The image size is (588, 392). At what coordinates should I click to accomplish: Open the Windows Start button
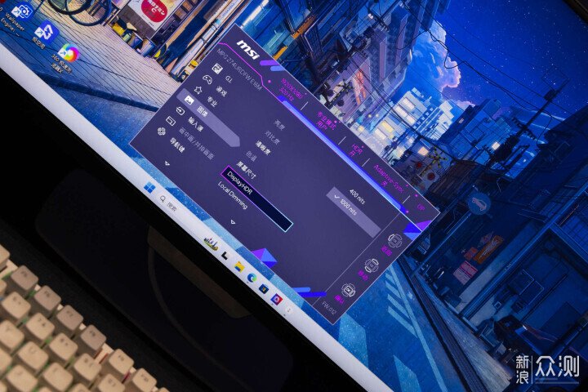pos(149,188)
